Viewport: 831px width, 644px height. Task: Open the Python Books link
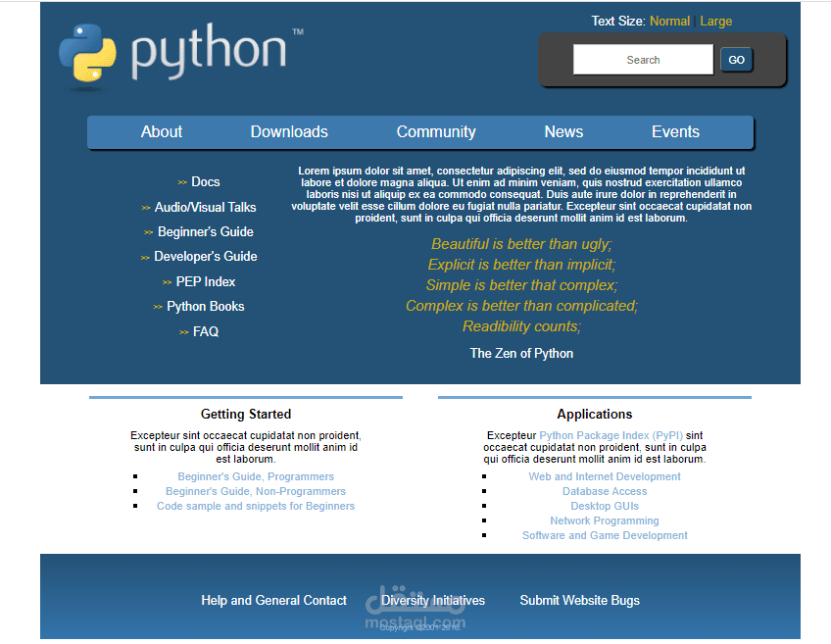206,307
